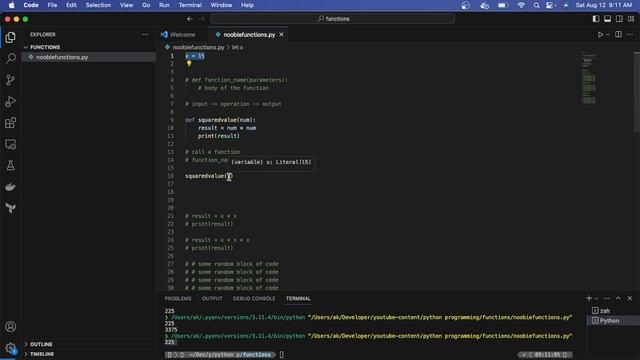Open the Search view icon

point(11,58)
